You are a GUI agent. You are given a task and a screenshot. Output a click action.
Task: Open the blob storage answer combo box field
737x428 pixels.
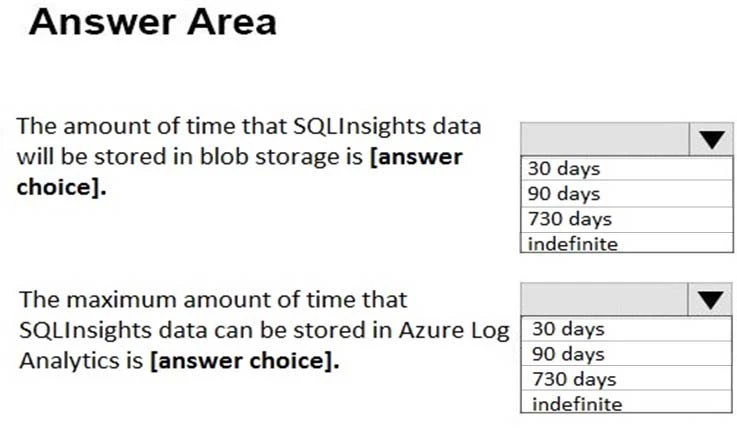pyautogui.click(x=604, y=139)
